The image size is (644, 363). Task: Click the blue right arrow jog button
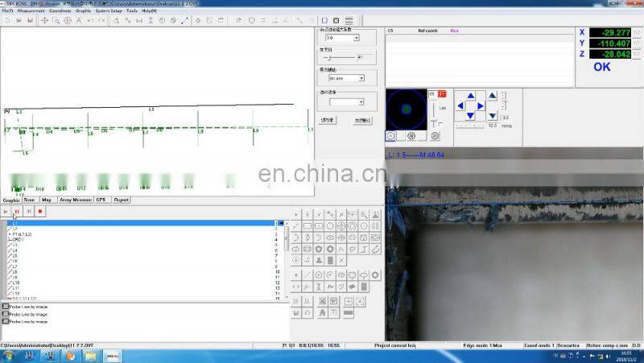click(x=481, y=105)
